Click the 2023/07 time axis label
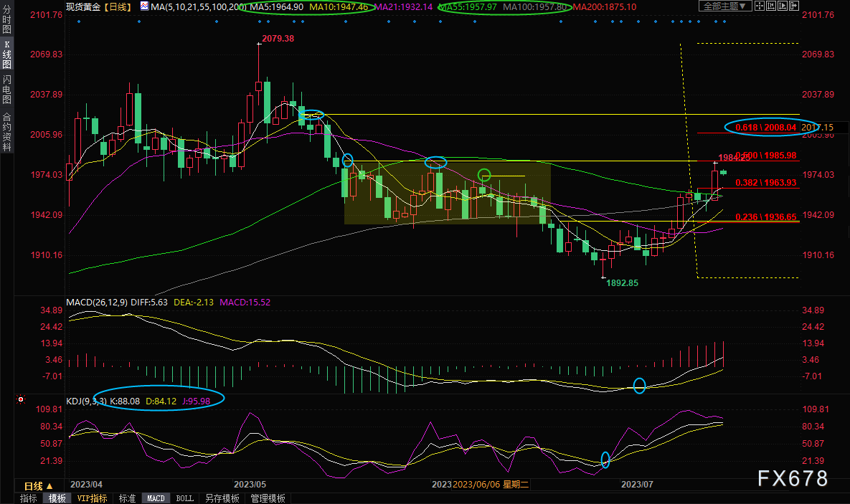Screen dimensions: 850x504 point(637,484)
